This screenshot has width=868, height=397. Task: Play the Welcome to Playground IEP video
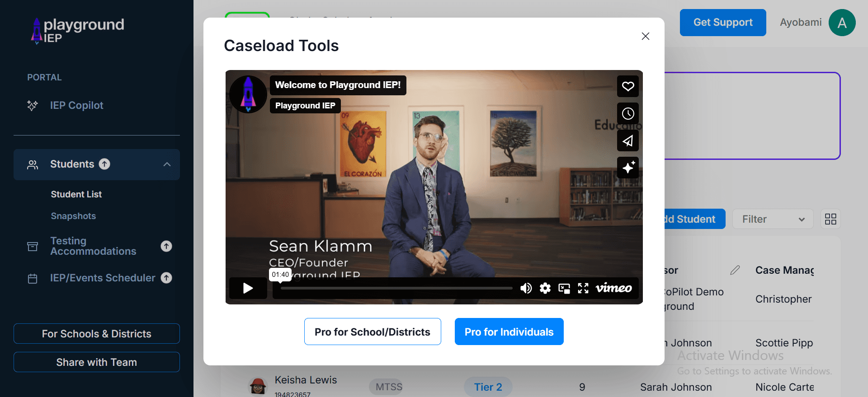tap(248, 288)
